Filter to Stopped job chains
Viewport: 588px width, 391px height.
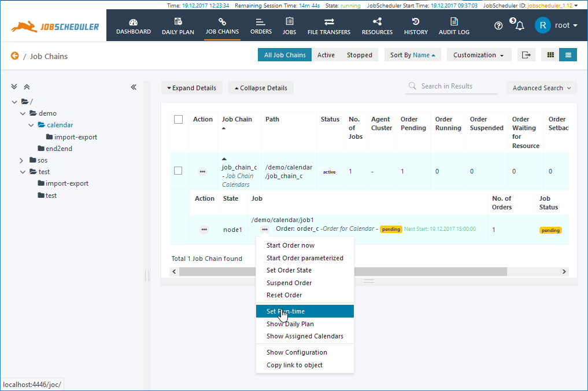pyautogui.click(x=359, y=55)
